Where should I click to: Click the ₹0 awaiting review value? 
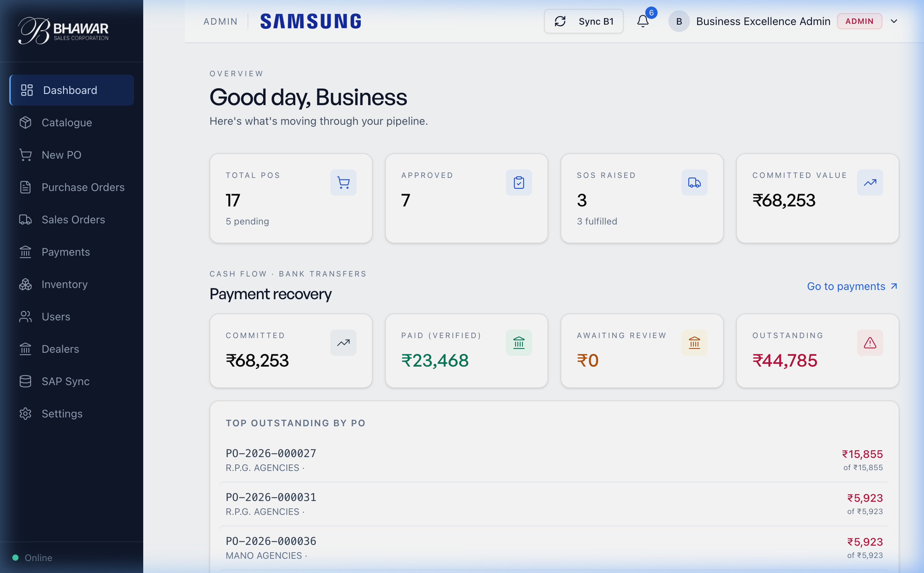coord(588,361)
